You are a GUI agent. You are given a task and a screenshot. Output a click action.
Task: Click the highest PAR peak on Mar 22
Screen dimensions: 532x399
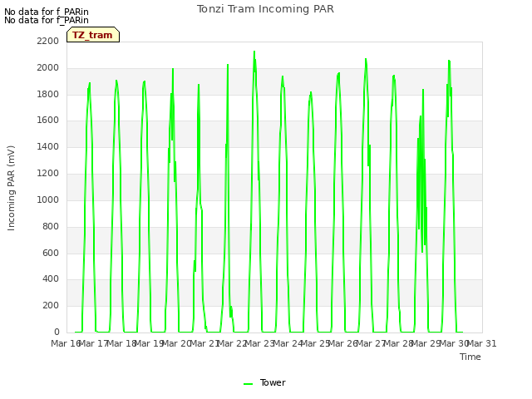254,52
